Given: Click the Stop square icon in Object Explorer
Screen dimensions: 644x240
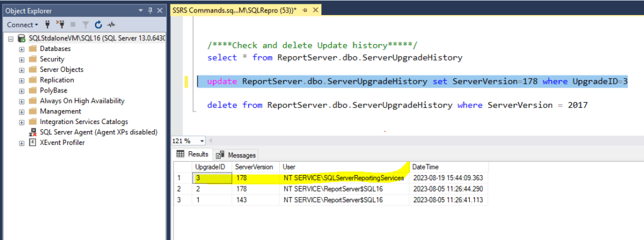Looking at the screenshot, I should [73, 25].
